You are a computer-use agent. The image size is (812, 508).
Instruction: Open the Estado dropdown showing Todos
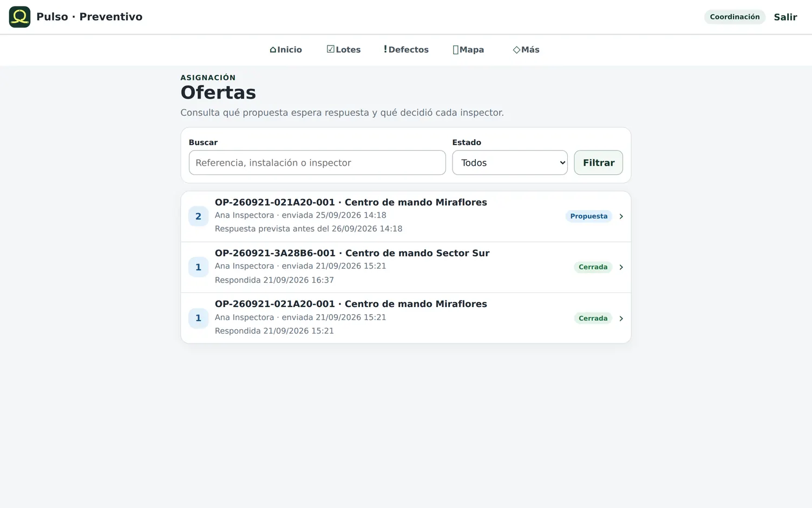point(510,162)
